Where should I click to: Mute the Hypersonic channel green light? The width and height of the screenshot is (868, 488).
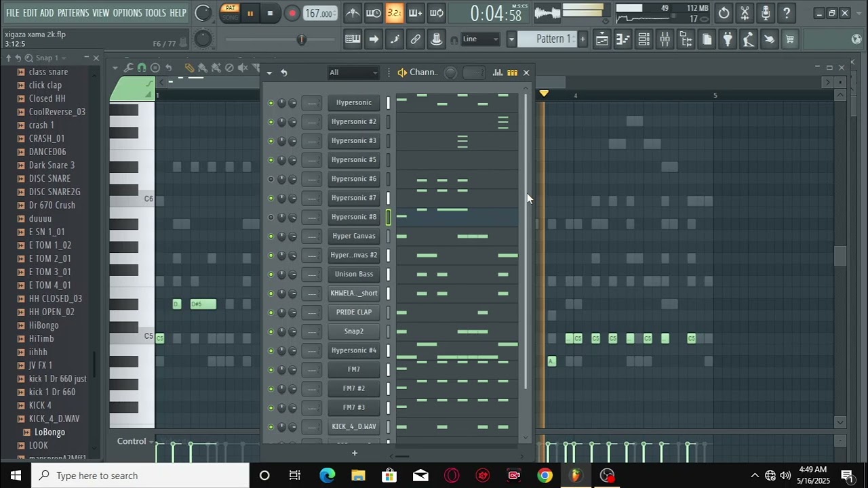pyautogui.click(x=271, y=103)
